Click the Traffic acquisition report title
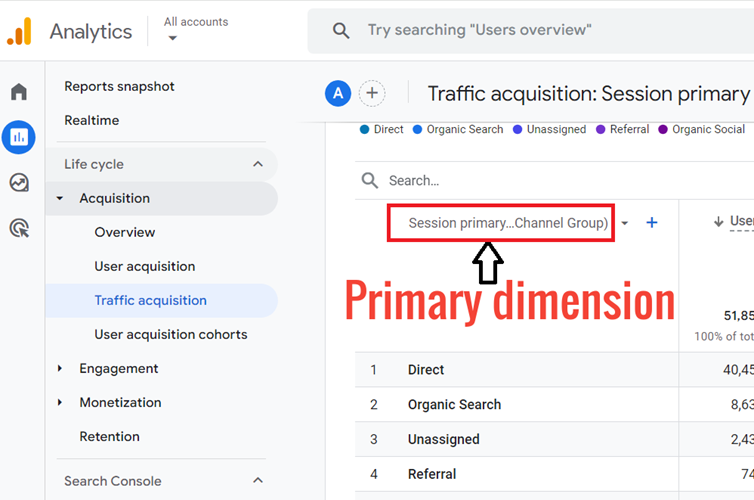The height and width of the screenshot is (500, 754). (x=589, y=94)
